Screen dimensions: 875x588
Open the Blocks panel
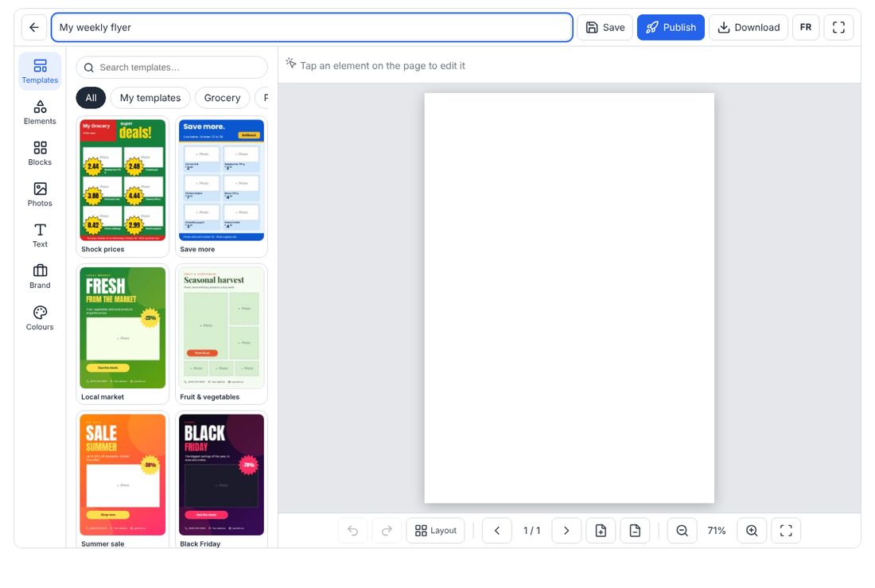pos(40,153)
